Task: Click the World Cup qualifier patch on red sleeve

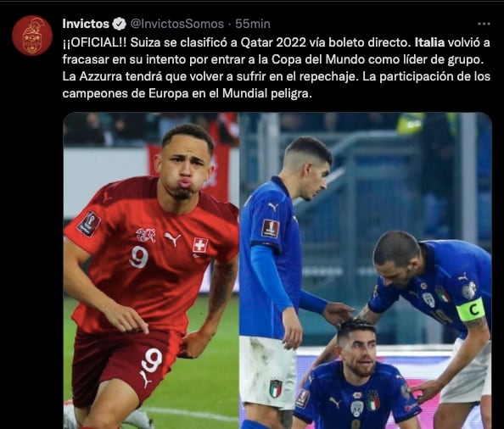Action: pyautogui.click(x=89, y=224)
